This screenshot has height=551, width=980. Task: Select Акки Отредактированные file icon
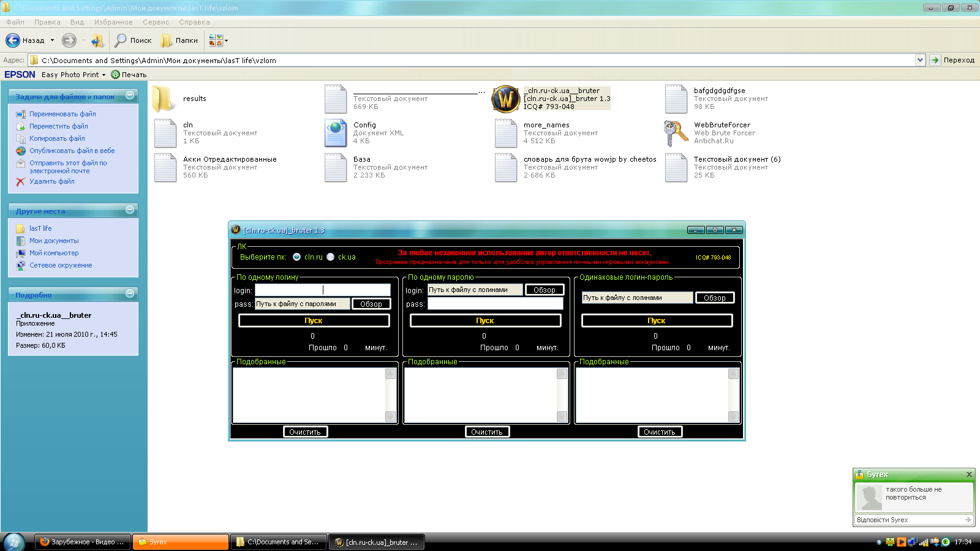coord(165,167)
